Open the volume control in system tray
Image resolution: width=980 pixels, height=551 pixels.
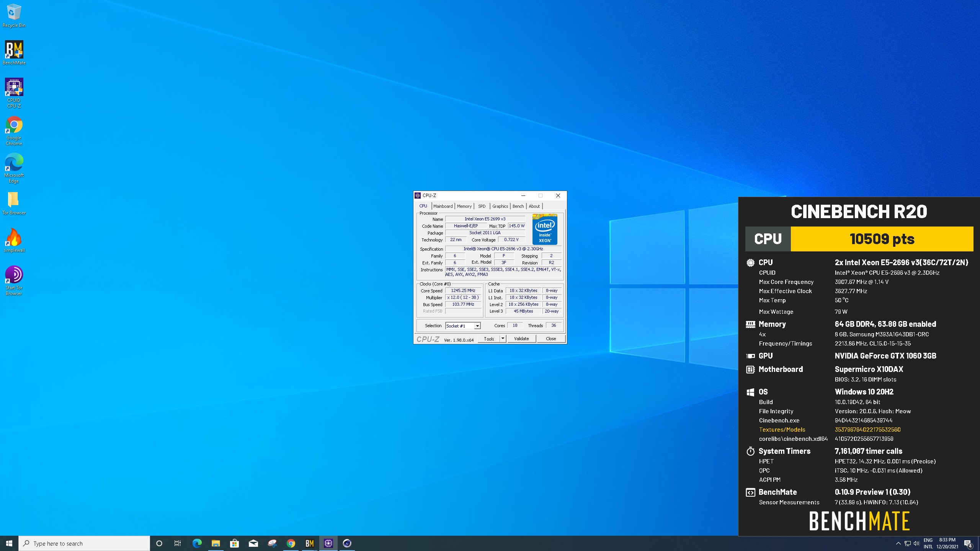(x=916, y=543)
